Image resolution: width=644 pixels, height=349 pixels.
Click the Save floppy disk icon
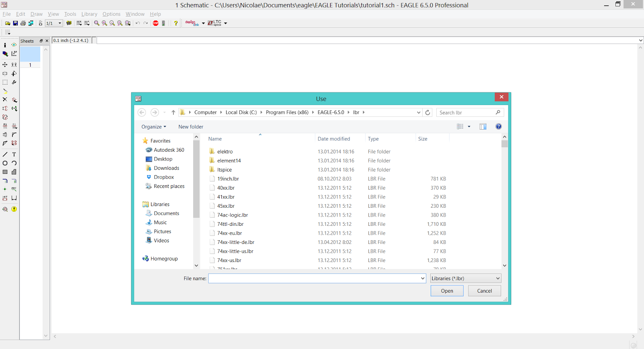point(15,23)
